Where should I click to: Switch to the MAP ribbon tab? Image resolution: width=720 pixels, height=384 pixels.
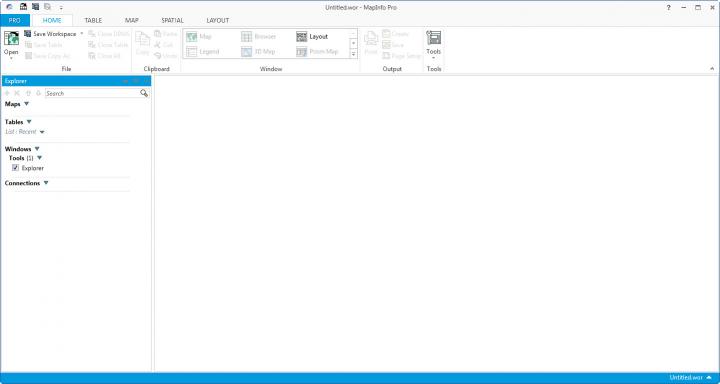(x=132, y=20)
